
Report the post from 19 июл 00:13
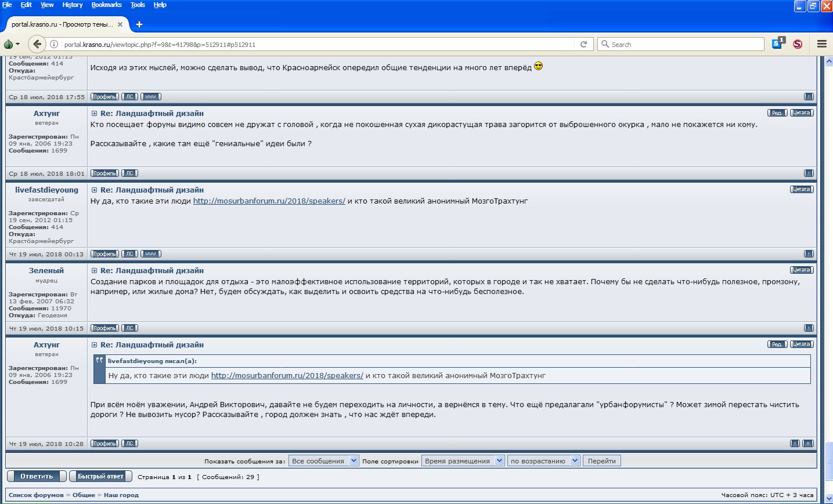tap(809, 254)
